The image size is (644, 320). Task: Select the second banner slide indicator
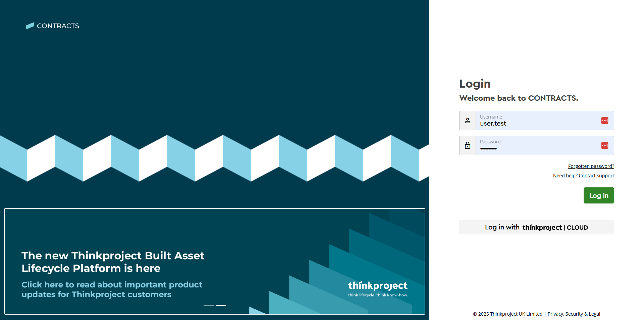pos(221,305)
